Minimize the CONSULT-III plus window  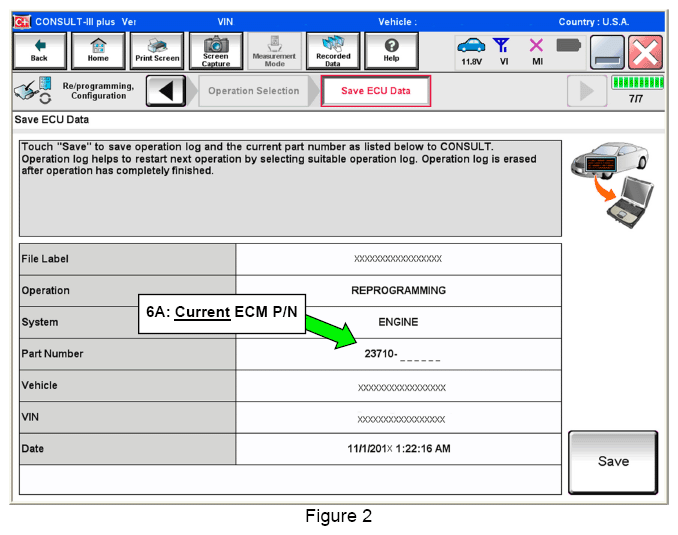click(x=607, y=52)
